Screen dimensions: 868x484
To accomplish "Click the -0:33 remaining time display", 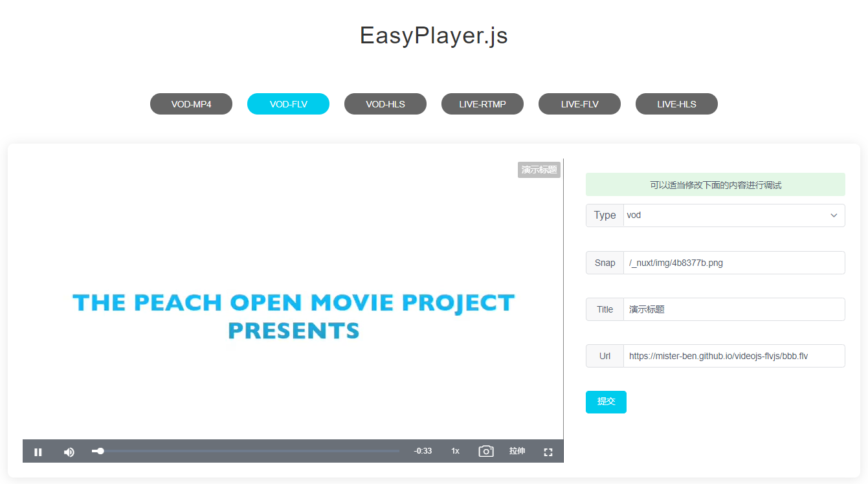I will [x=423, y=451].
